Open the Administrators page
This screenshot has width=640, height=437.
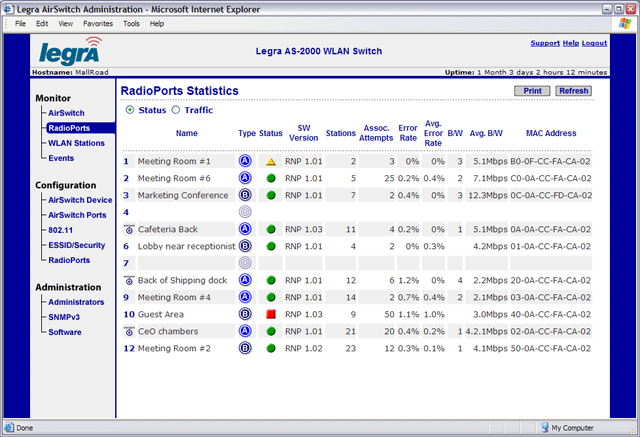click(76, 302)
